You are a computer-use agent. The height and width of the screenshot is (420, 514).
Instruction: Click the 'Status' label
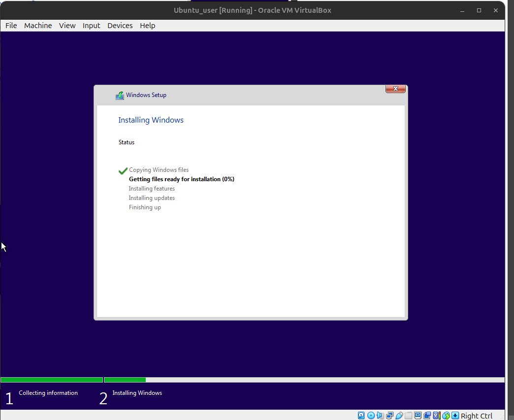point(127,142)
